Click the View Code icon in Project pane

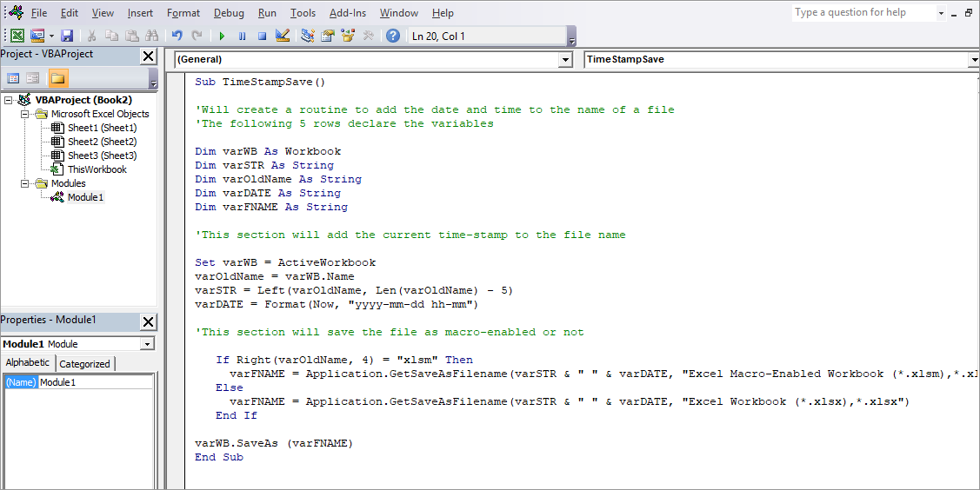(13, 78)
